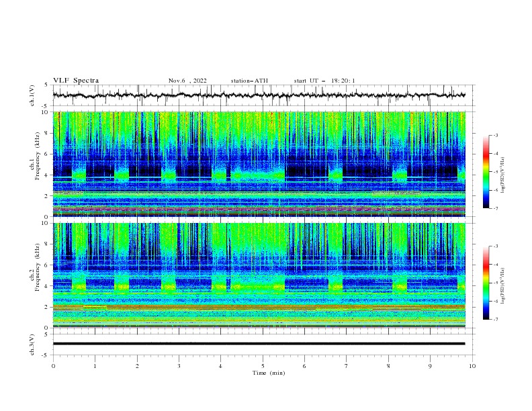Click the time axis tick label '2'
The image size is (532, 411).
[137, 366]
